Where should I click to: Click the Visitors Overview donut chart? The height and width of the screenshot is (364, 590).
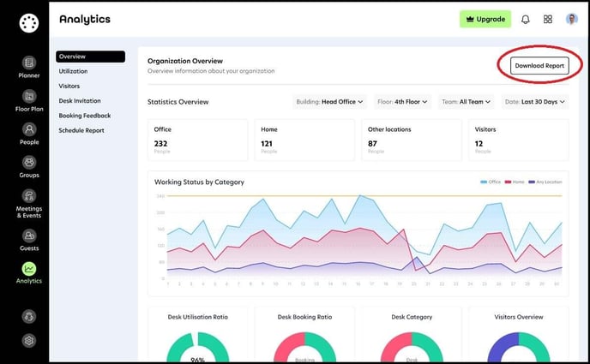pyautogui.click(x=519, y=348)
